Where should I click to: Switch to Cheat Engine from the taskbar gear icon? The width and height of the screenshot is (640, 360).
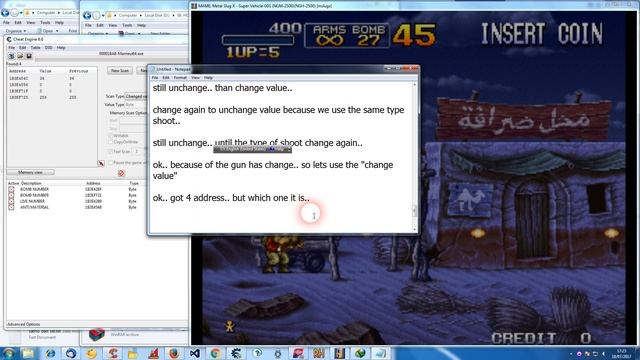click(x=236, y=353)
